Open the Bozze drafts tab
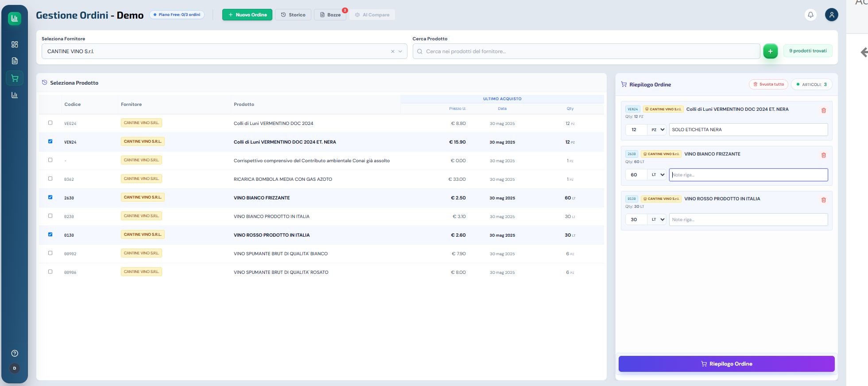 pos(330,15)
